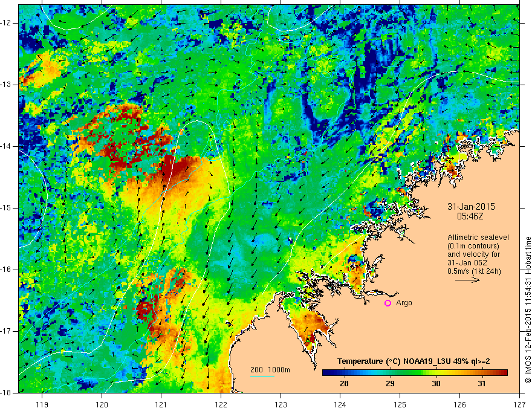Image resolution: width=532 pixels, height=411 pixels.
Task: Click the '0.5m/s (1kt 24h)' text
Action: pos(474,271)
